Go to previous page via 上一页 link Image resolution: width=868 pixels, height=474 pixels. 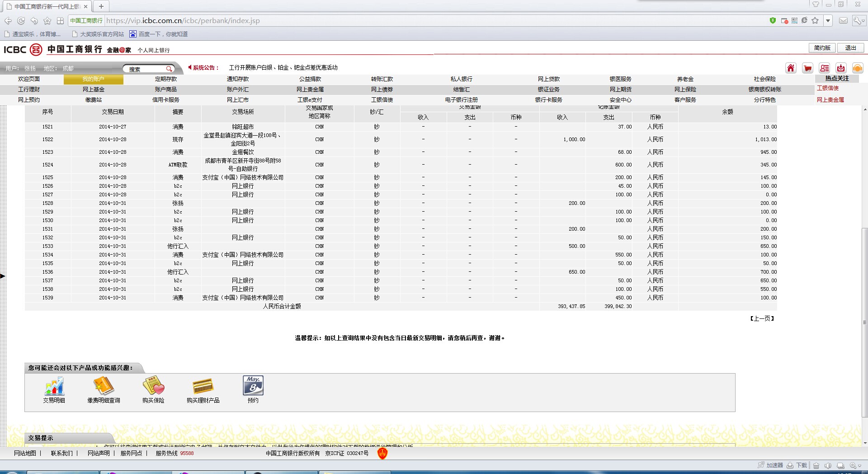coord(762,318)
